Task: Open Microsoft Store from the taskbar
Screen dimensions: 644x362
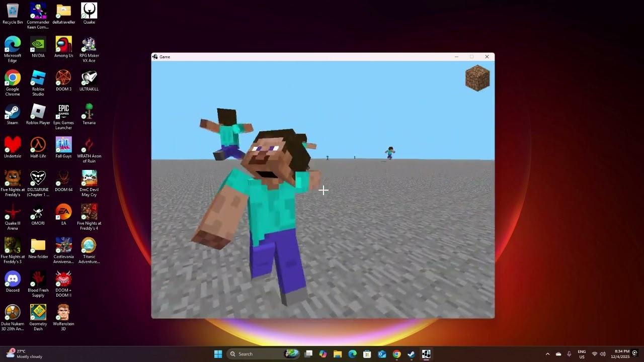Action: 367,354
